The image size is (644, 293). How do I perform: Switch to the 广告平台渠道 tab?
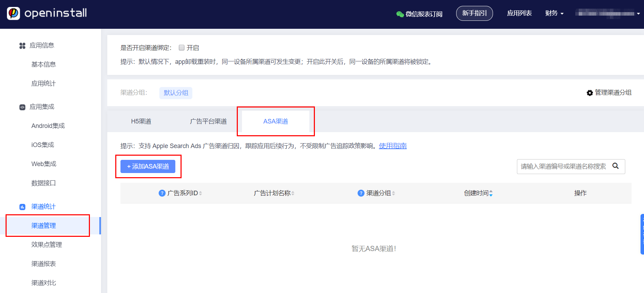pos(208,121)
